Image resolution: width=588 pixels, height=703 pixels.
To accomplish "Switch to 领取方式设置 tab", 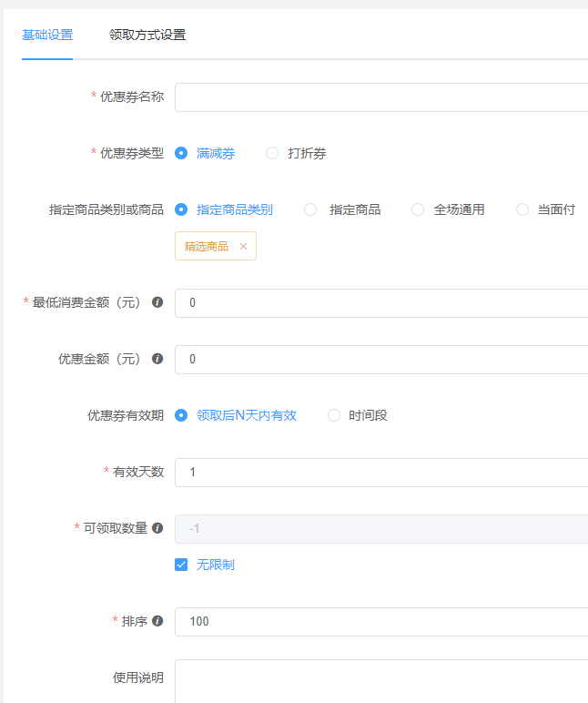I will pyautogui.click(x=147, y=36).
